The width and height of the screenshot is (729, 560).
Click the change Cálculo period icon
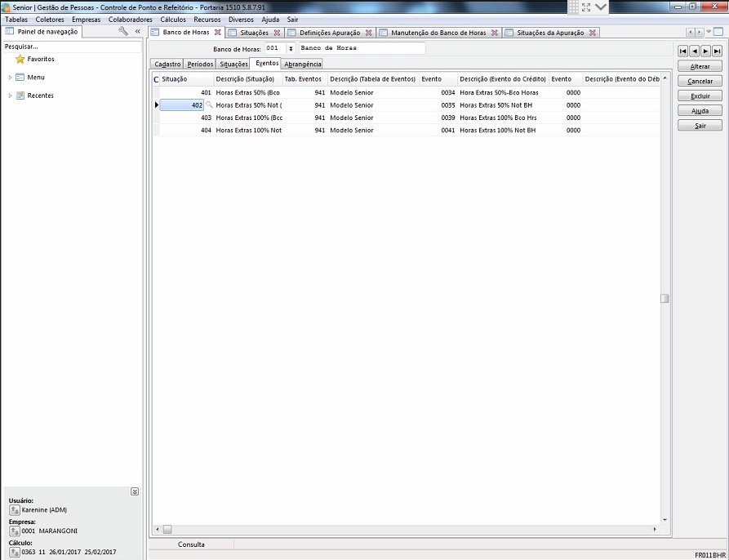15,553
